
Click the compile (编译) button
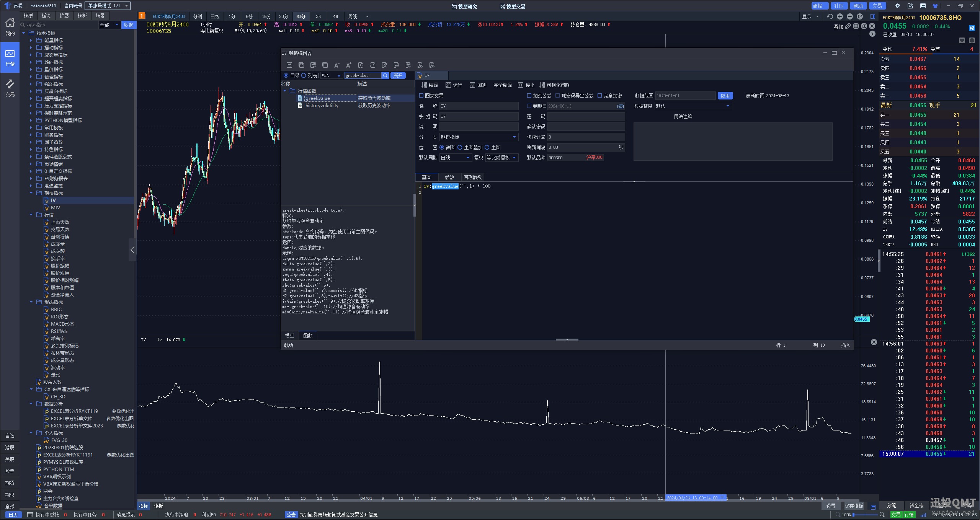click(430, 85)
